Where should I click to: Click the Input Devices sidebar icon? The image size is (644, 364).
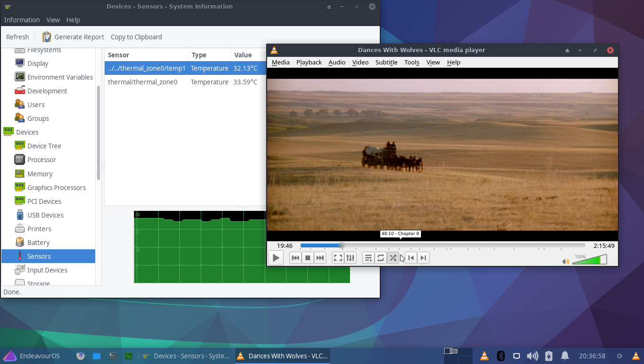pos(20,270)
